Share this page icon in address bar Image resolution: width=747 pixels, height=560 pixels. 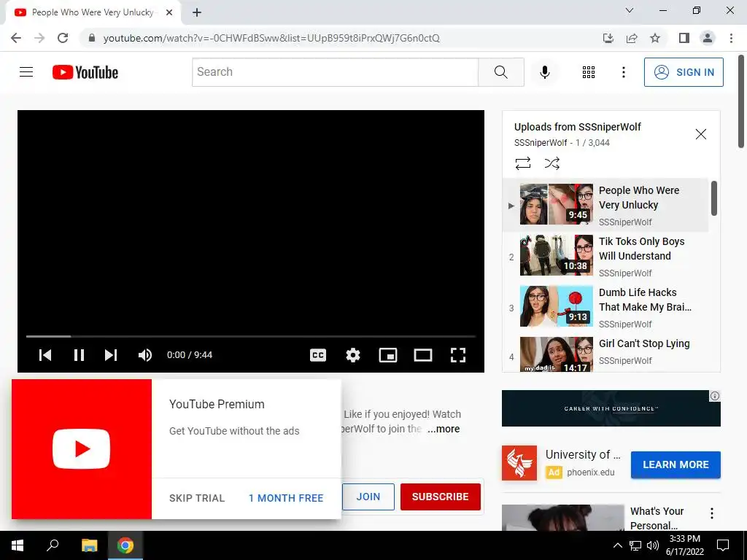[x=632, y=38]
